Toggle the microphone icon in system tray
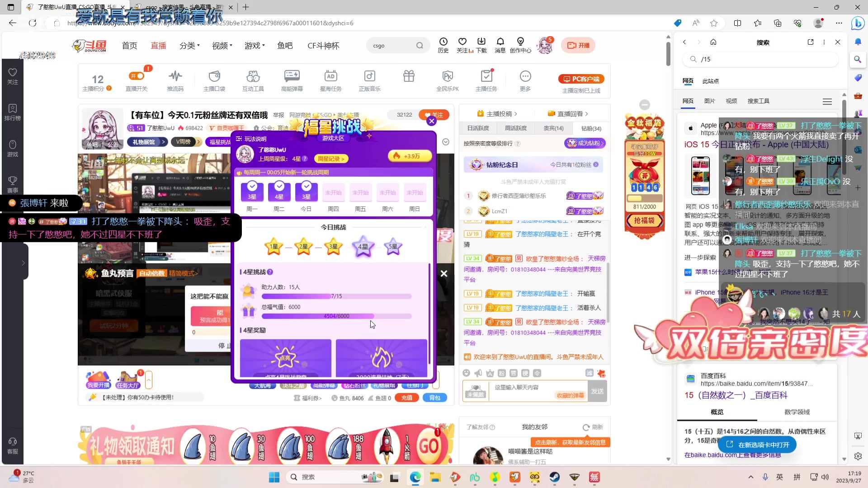This screenshot has width=868, height=488. point(765,477)
